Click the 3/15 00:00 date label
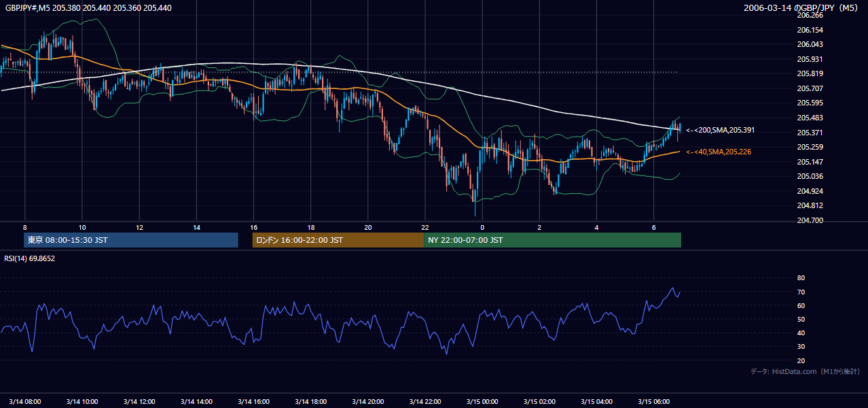This screenshot has width=868, height=408. tap(482, 401)
